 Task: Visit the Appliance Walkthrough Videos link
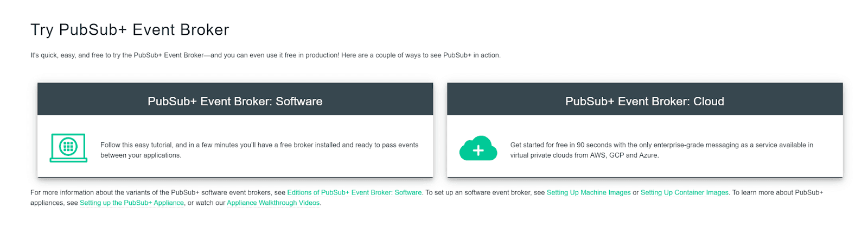(273, 203)
